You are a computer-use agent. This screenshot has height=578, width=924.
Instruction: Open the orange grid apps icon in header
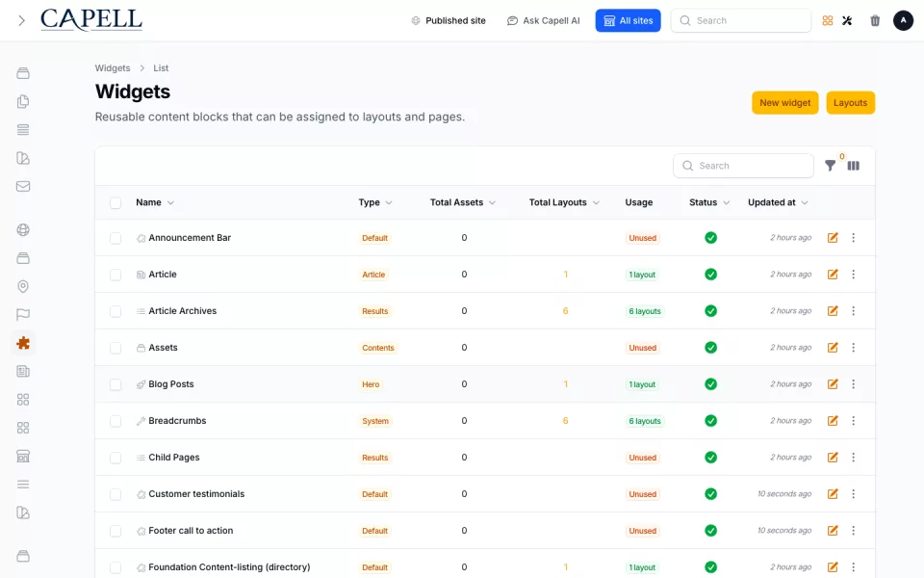click(x=828, y=20)
